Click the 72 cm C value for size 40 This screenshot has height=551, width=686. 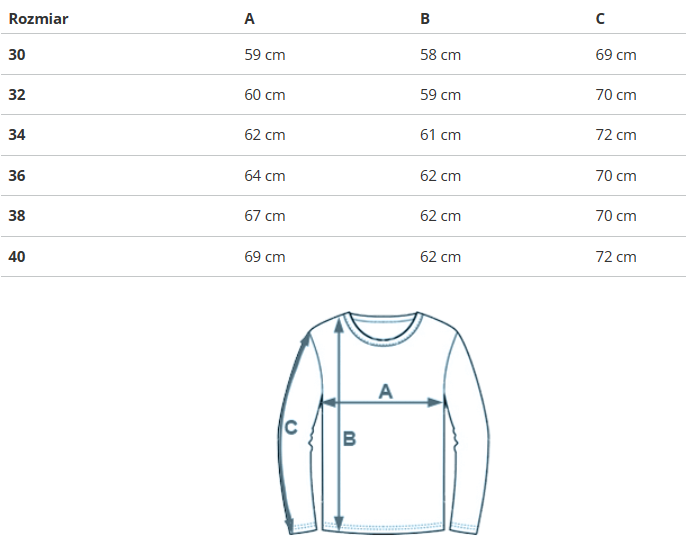616,257
